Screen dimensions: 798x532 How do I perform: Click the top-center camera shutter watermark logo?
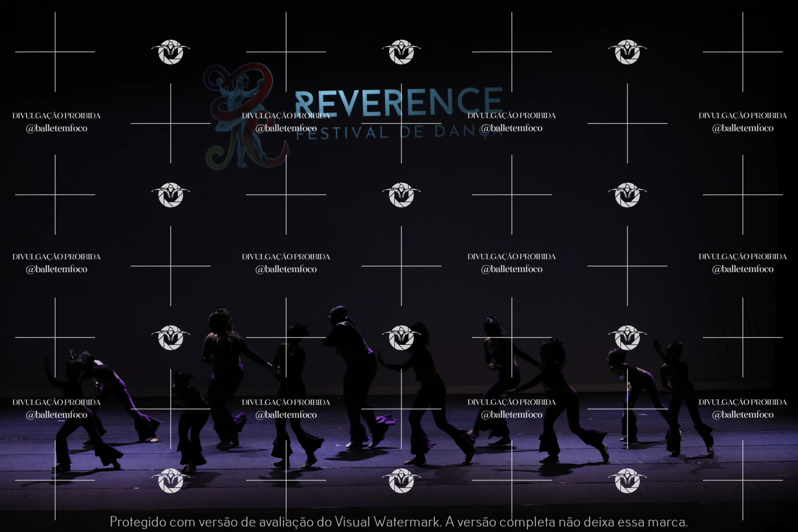coord(401,52)
